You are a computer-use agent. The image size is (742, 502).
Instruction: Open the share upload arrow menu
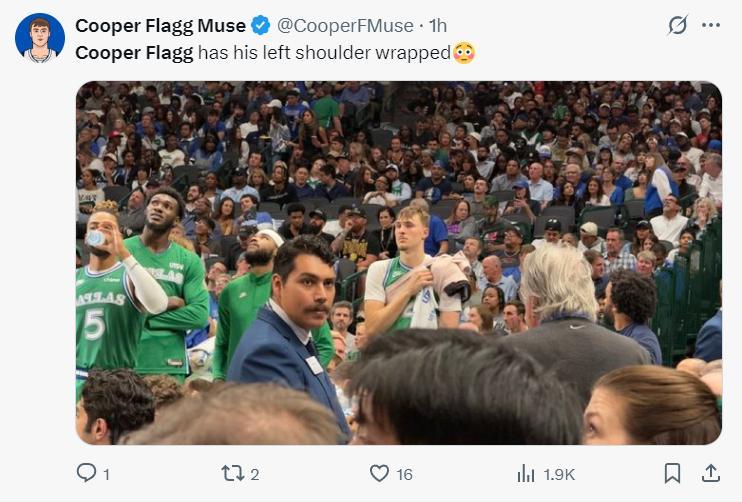click(710, 473)
